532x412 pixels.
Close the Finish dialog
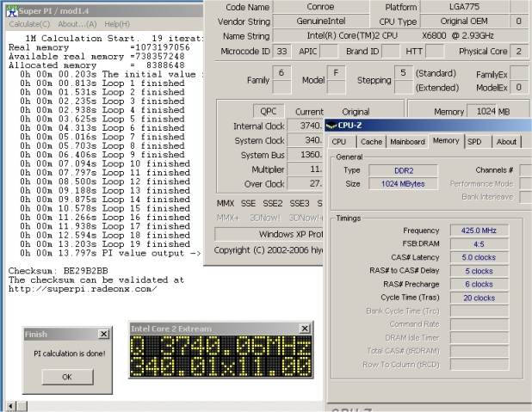click(x=104, y=334)
